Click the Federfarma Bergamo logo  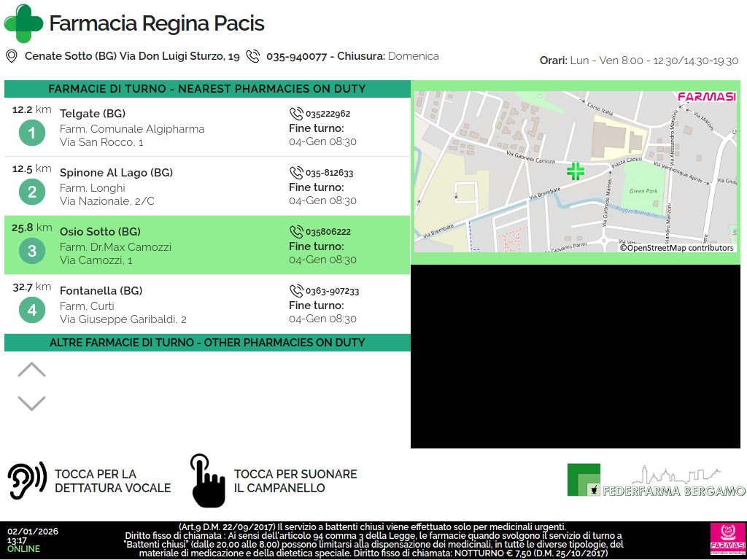point(656,481)
